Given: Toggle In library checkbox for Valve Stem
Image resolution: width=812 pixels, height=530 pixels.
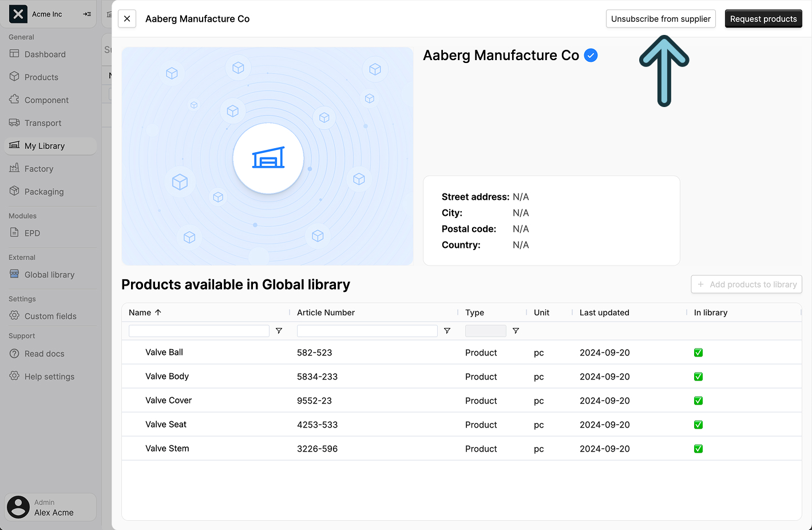Looking at the screenshot, I should click(x=698, y=449).
